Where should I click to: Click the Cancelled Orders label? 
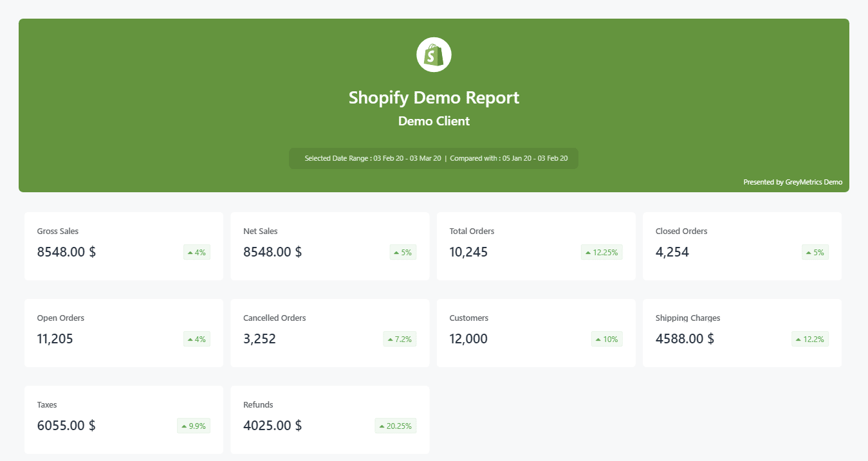click(275, 318)
